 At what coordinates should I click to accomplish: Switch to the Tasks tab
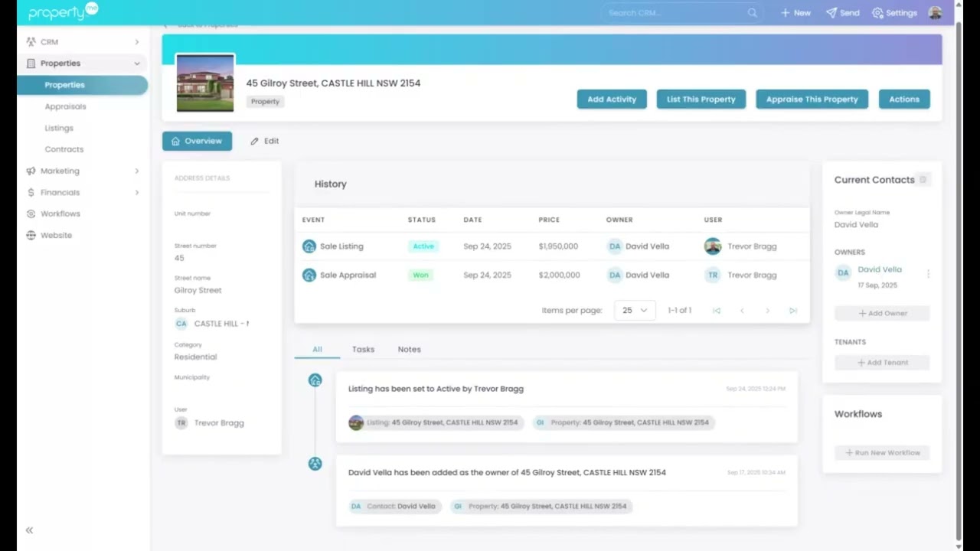tap(363, 350)
